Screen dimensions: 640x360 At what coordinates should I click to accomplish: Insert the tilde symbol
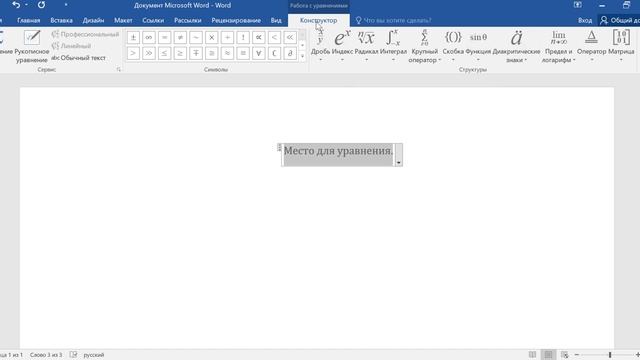pyautogui.click(x=196, y=38)
